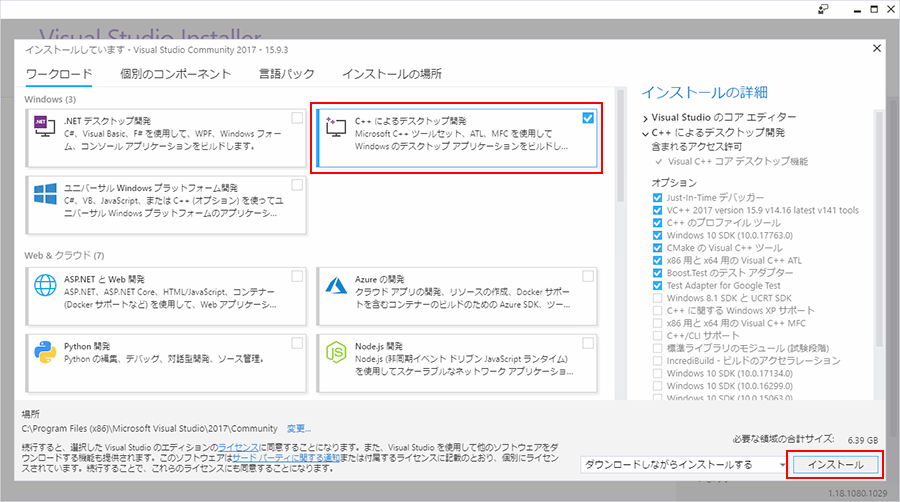Click the Python logo icon
900x502 pixels.
click(x=45, y=352)
